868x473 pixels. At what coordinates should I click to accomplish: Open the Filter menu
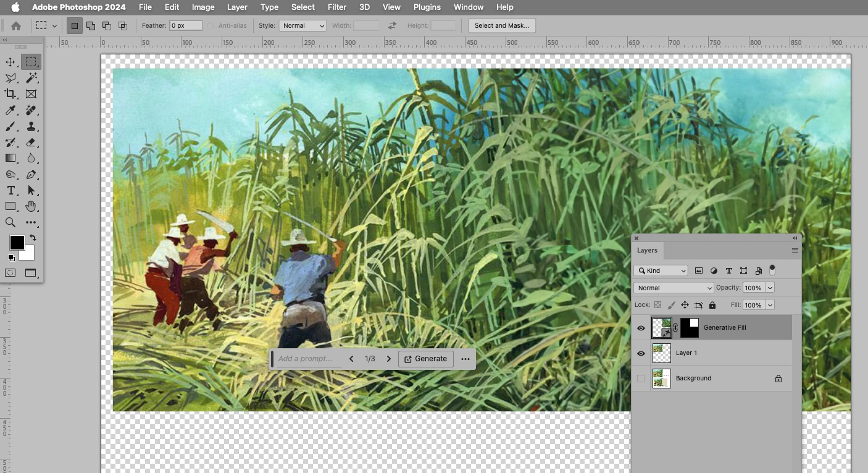click(x=337, y=7)
